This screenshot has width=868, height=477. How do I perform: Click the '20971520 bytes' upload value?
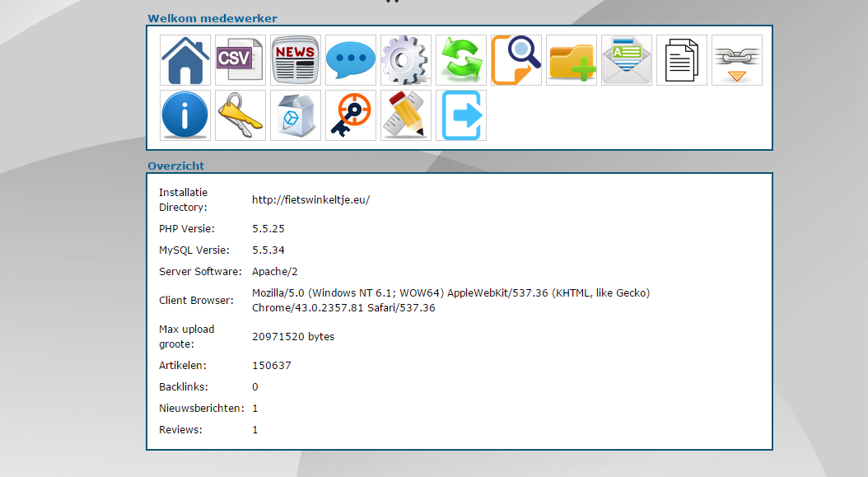[x=293, y=337]
